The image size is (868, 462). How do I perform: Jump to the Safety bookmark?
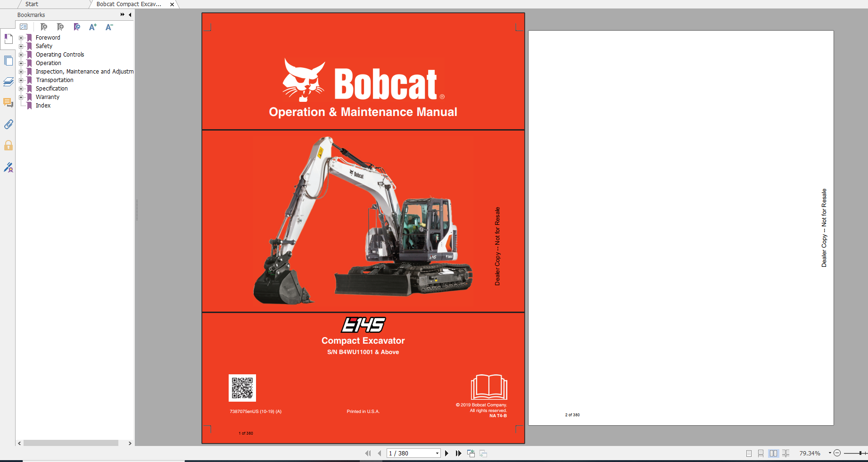click(44, 46)
